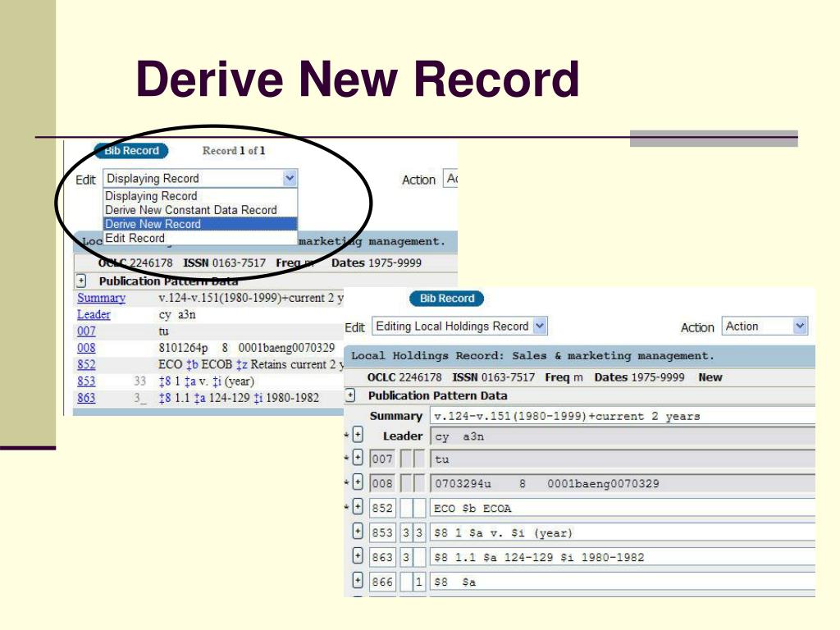Click Dates 1975-9999 in left window
This screenshot has height=630, width=840.
tap(376, 262)
